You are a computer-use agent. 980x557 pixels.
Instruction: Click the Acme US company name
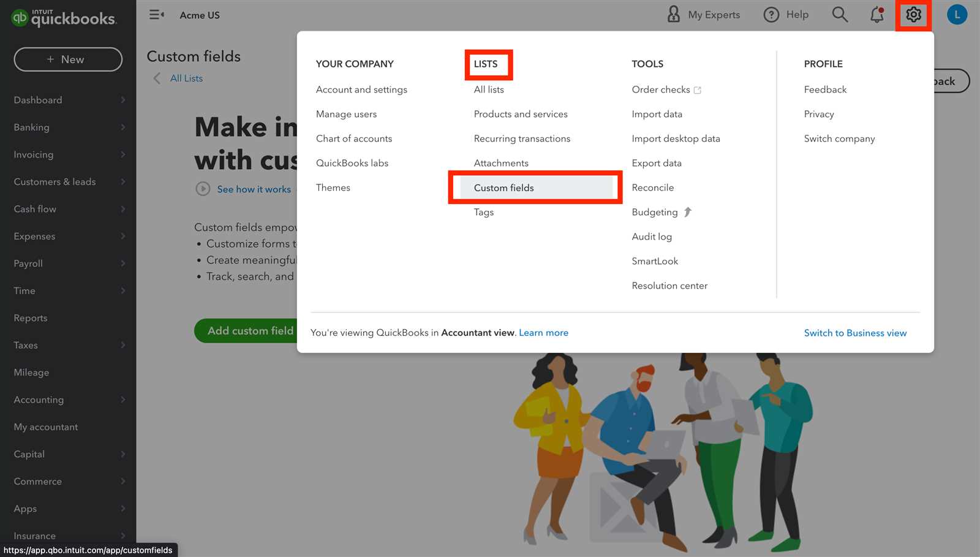coord(200,15)
